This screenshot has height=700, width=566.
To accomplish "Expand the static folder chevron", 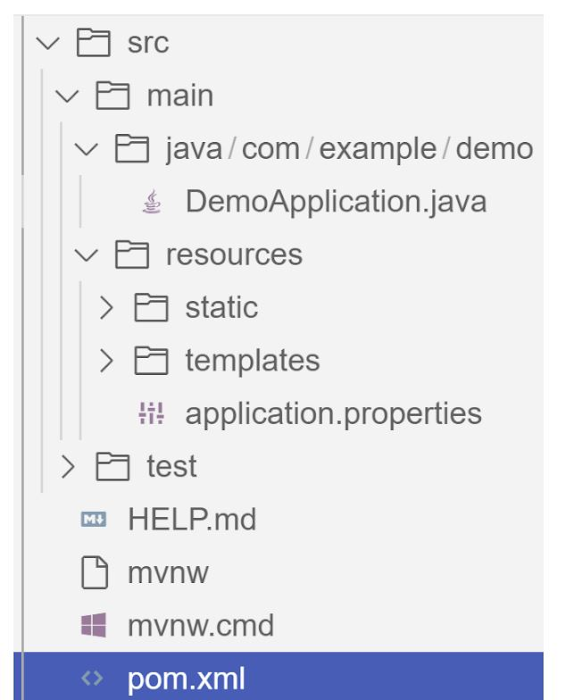I will coord(106,308).
